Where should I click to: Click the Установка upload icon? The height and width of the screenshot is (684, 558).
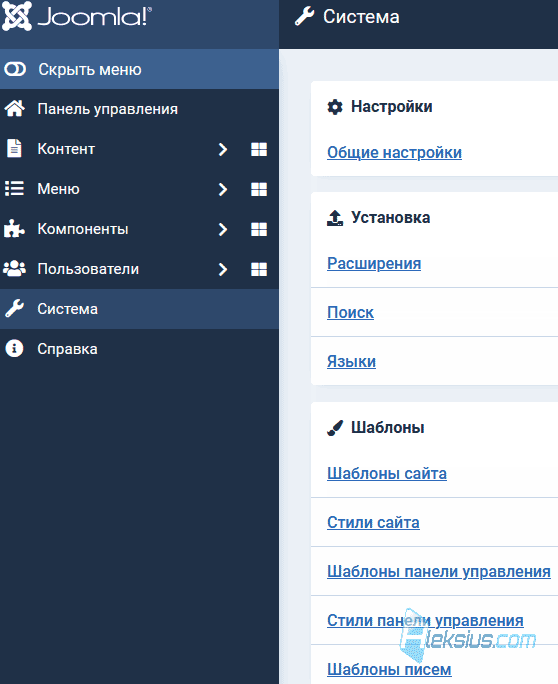pyautogui.click(x=335, y=218)
